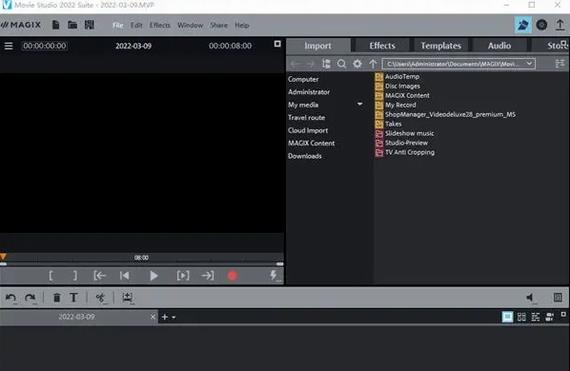Screen dimensions: 570x371
Task: Open the Help menu
Action: pos(242,25)
